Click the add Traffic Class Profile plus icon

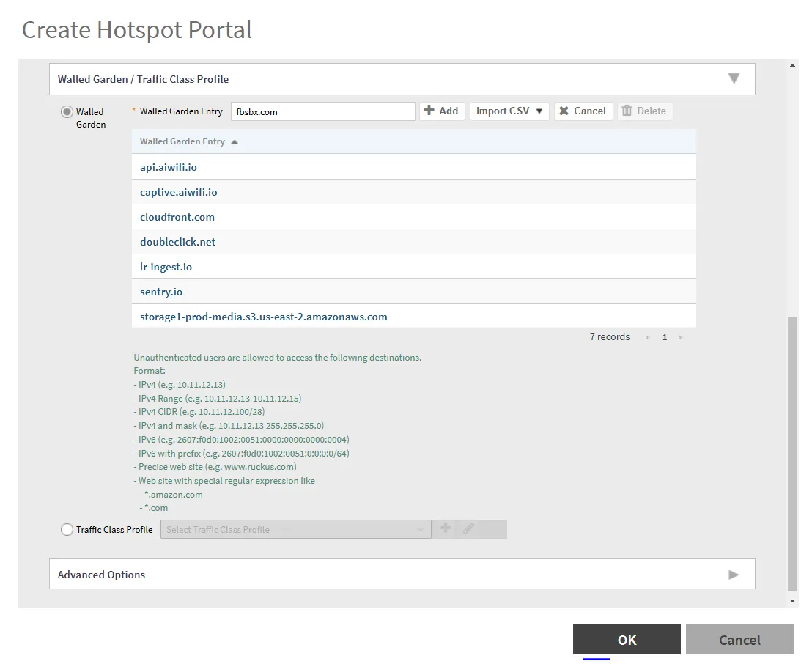tap(445, 528)
